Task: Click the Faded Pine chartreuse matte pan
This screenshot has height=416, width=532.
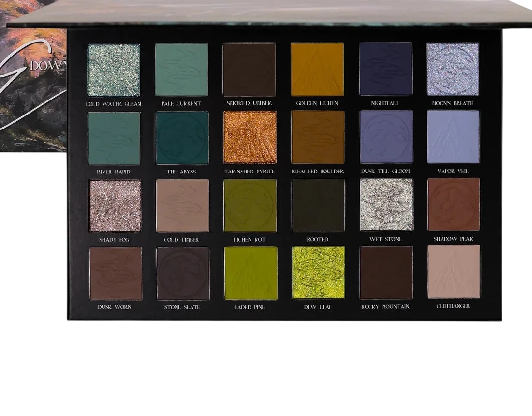Action: pyautogui.click(x=251, y=273)
